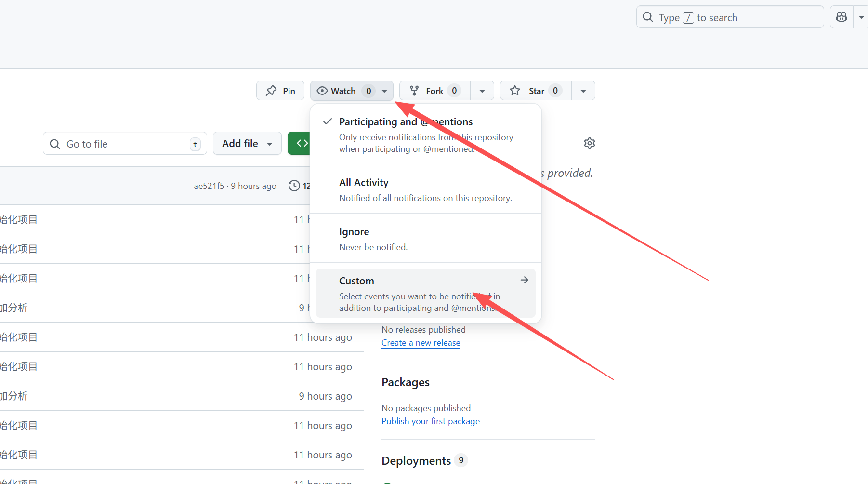Star this repository
868x484 pixels.
click(536, 91)
